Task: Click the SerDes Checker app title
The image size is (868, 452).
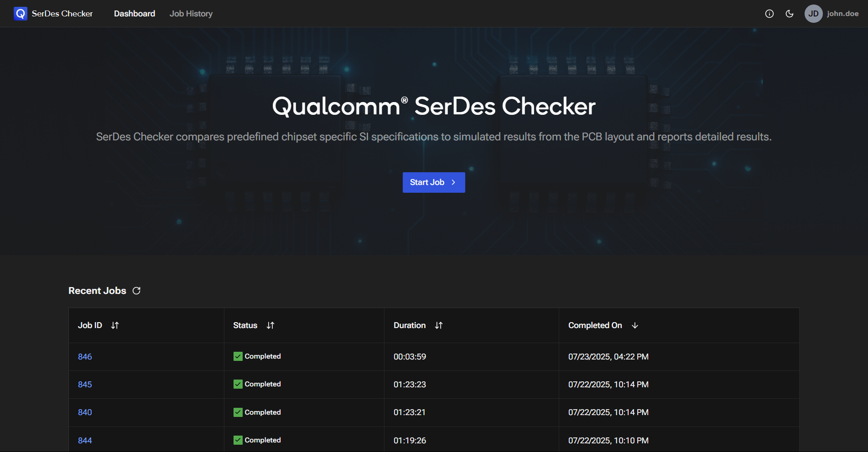Action: point(62,14)
